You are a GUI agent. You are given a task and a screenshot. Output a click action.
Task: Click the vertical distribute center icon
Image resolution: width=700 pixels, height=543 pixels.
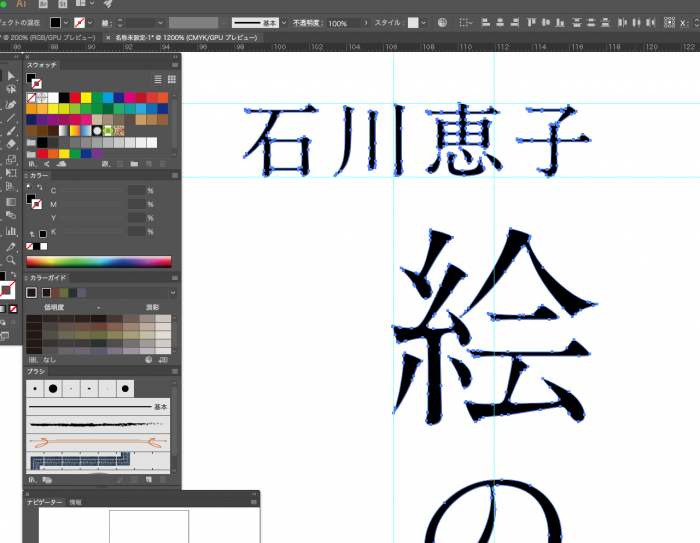591,22
